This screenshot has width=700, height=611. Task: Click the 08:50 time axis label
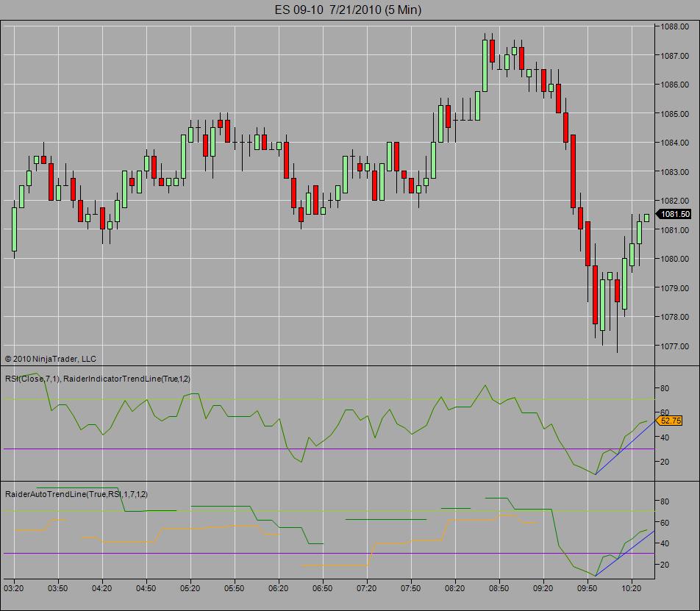(x=499, y=589)
